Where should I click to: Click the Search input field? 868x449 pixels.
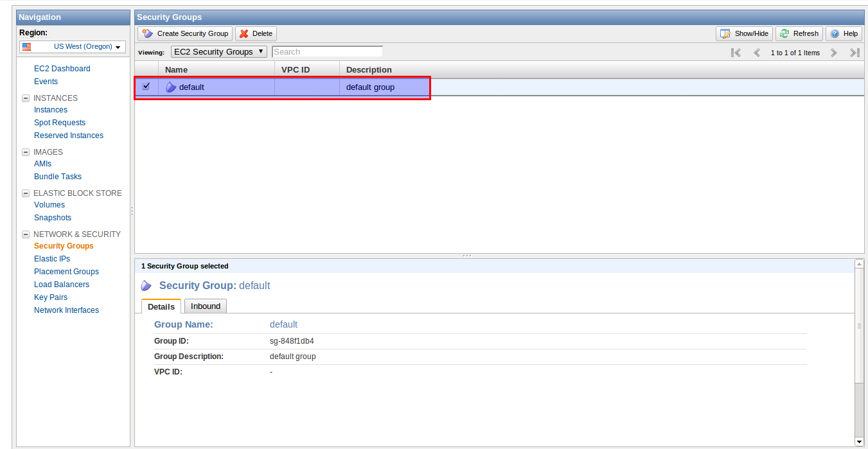[x=327, y=51]
